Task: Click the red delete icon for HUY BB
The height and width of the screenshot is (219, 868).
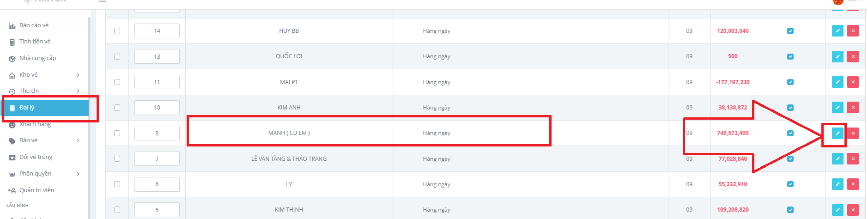Action: 853,31
